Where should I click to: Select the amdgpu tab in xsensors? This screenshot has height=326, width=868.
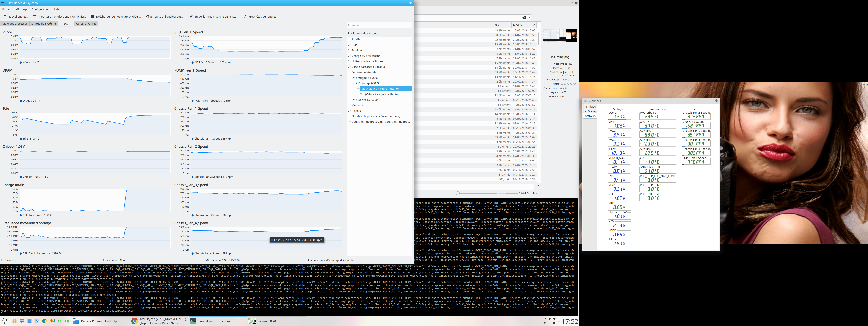[x=590, y=107]
